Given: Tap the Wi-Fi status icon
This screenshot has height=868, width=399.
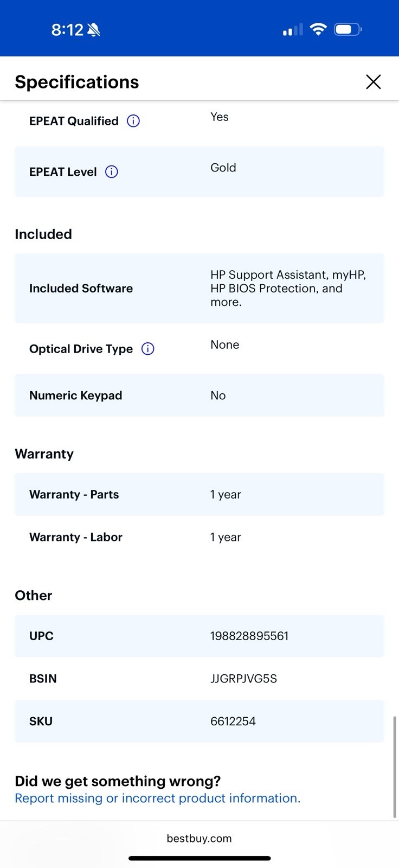Looking at the screenshot, I should [318, 29].
